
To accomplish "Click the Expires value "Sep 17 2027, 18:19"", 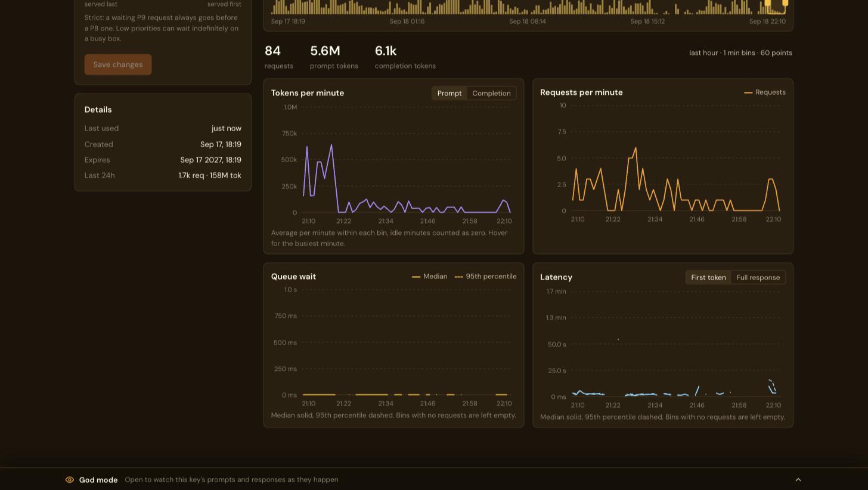I will (211, 160).
